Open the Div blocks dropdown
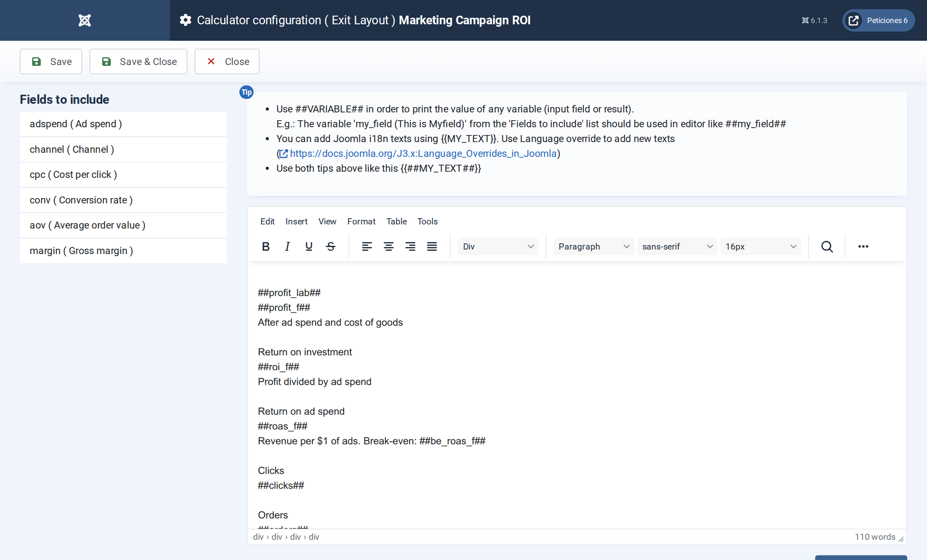The width and height of the screenshot is (927, 560). (x=498, y=247)
